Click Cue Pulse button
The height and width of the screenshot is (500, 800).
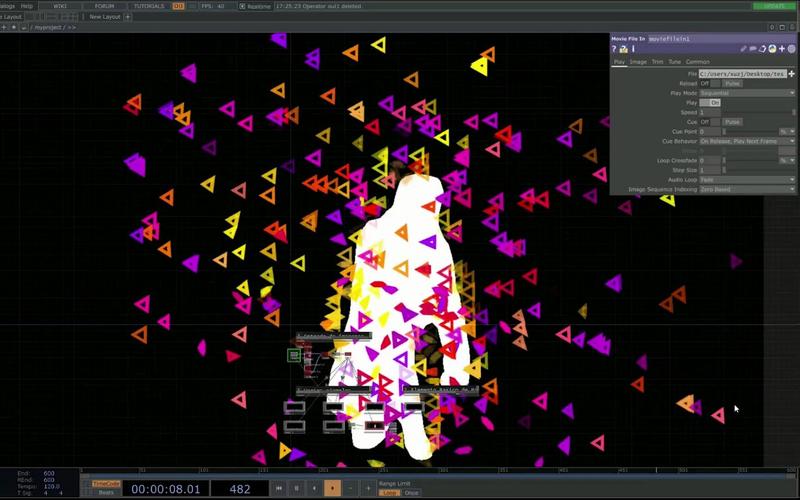click(732, 122)
